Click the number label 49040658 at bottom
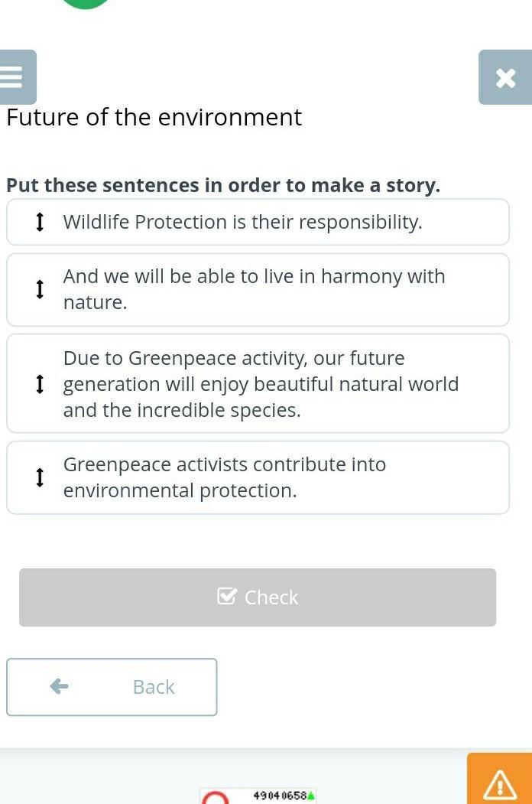Viewport: 532px width, 804px height. pos(280,796)
